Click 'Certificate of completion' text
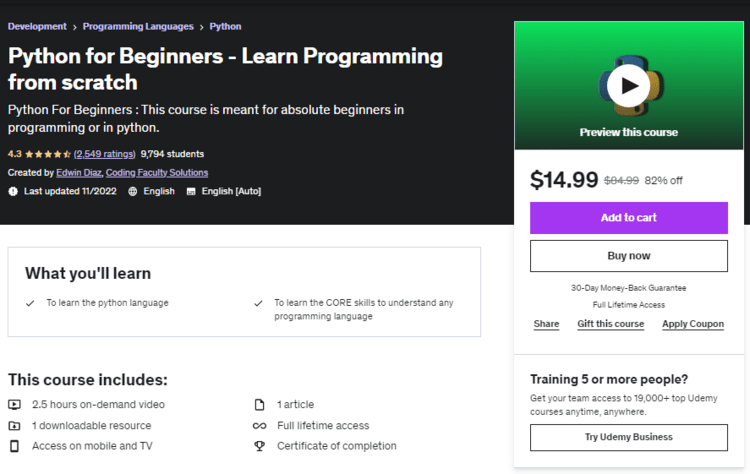750x474 pixels. pyautogui.click(x=337, y=446)
